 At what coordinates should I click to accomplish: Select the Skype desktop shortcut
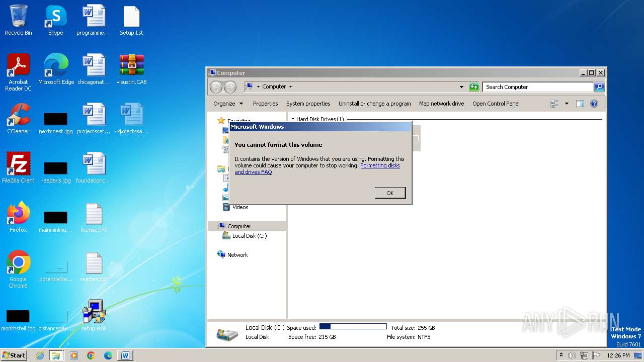tap(55, 20)
